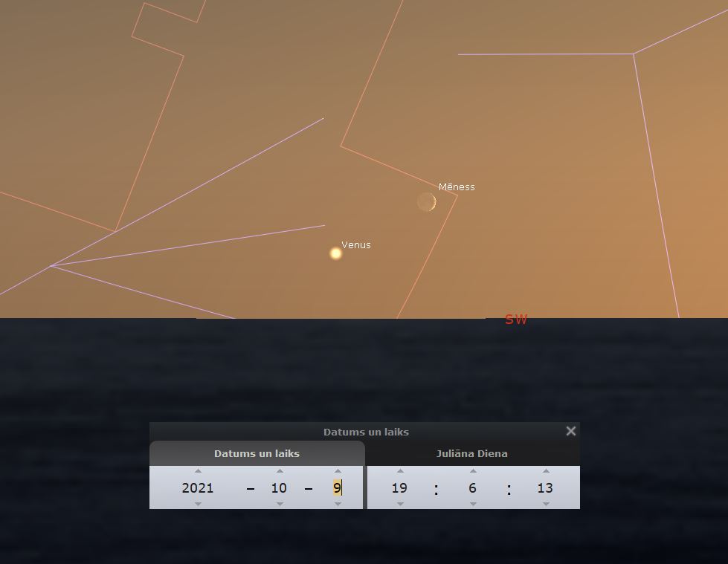This screenshot has width=728, height=564.
Task: Click the SW compass direction marker
Action: coord(516,319)
